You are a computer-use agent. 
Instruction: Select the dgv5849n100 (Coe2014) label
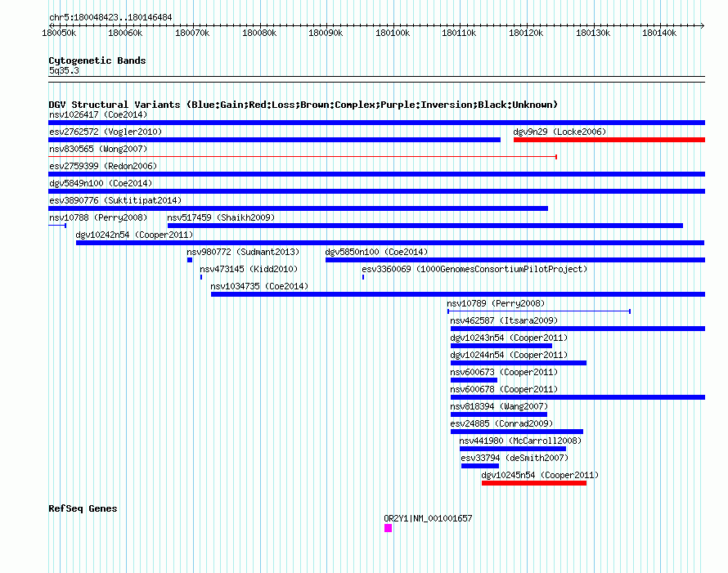(101, 183)
